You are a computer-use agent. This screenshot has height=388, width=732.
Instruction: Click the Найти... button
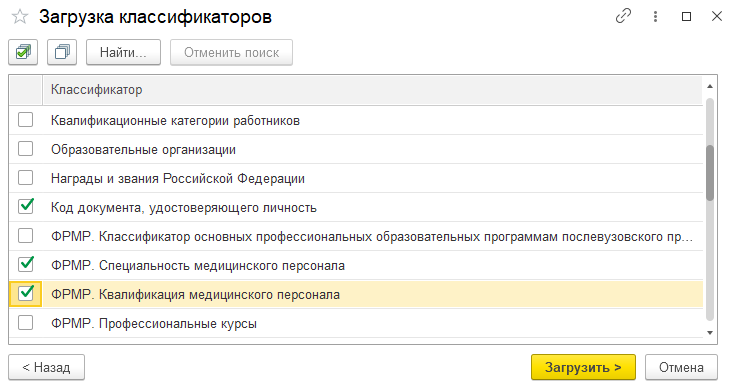123,52
